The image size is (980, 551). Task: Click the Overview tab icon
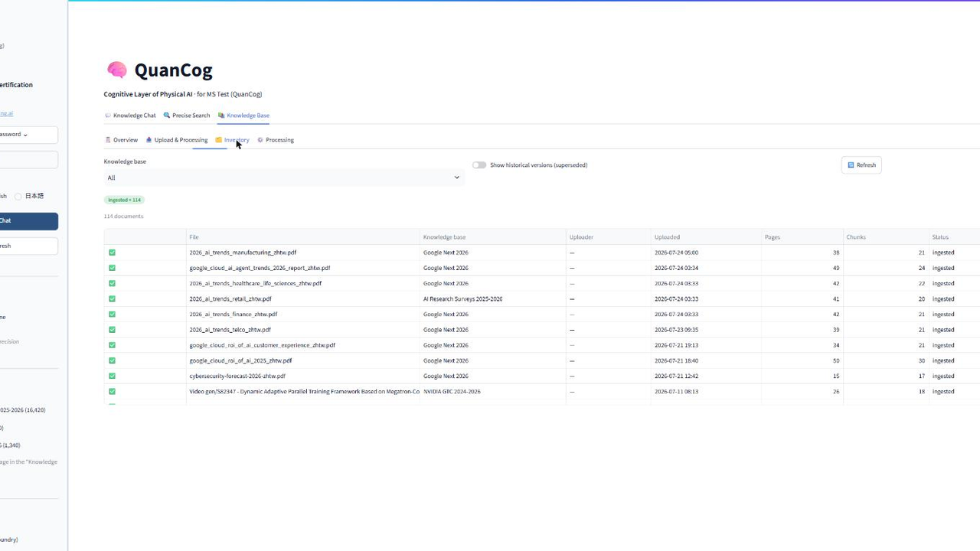point(108,140)
